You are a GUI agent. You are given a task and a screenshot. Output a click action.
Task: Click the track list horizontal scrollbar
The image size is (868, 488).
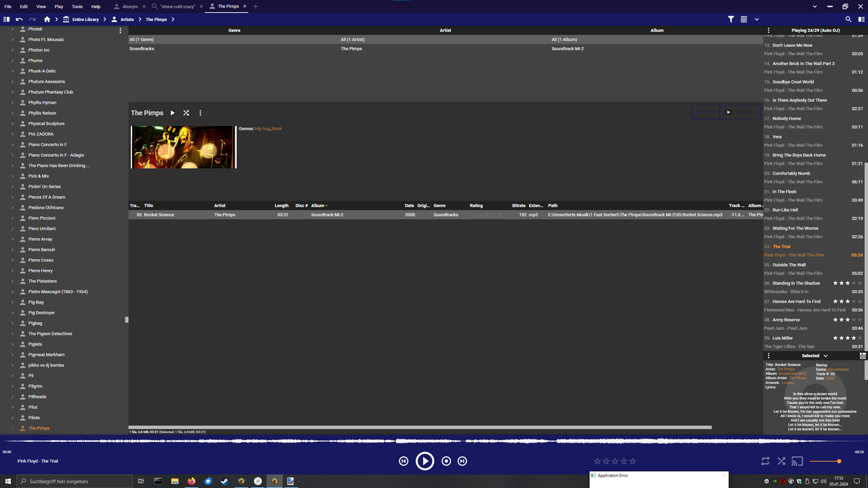(x=420, y=427)
